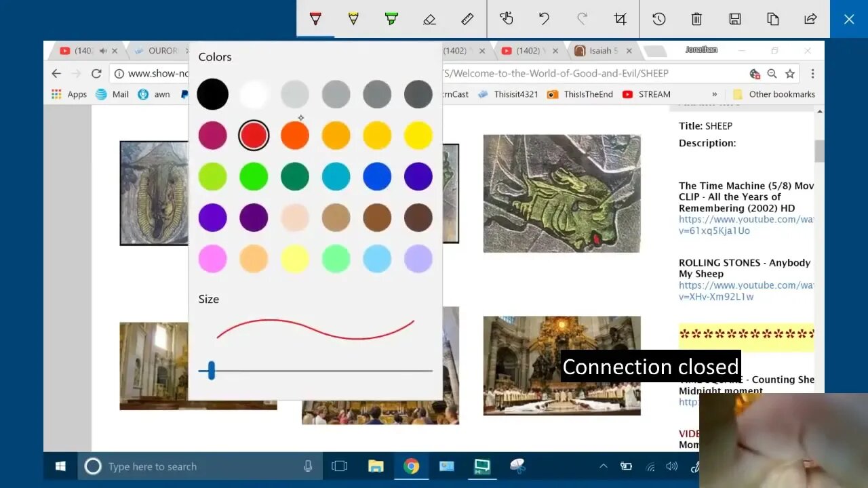868x488 pixels.
Task: Close the Screen Sketch overlay
Action: (849, 19)
